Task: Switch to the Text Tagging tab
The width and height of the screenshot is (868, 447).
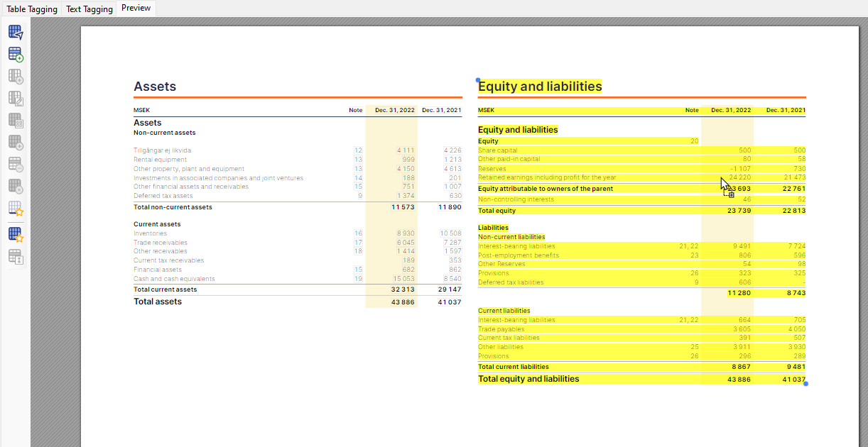Action: pyautogui.click(x=89, y=9)
